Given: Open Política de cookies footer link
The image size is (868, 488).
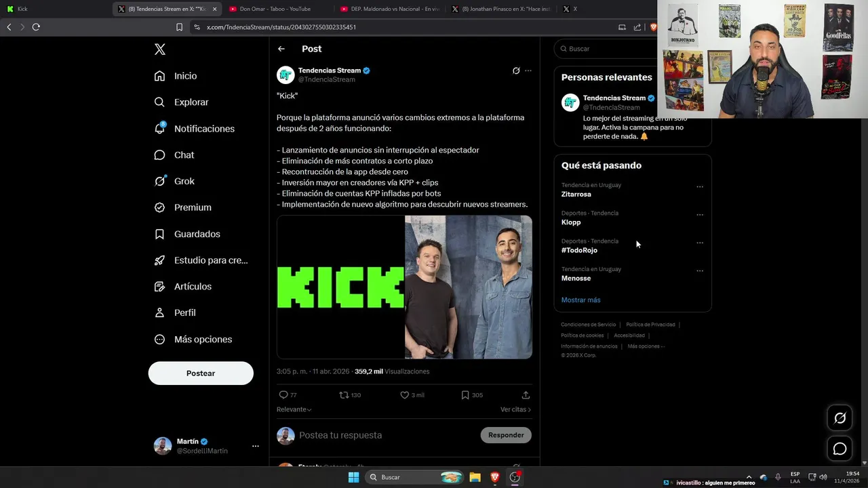Looking at the screenshot, I should coord(582,335).
